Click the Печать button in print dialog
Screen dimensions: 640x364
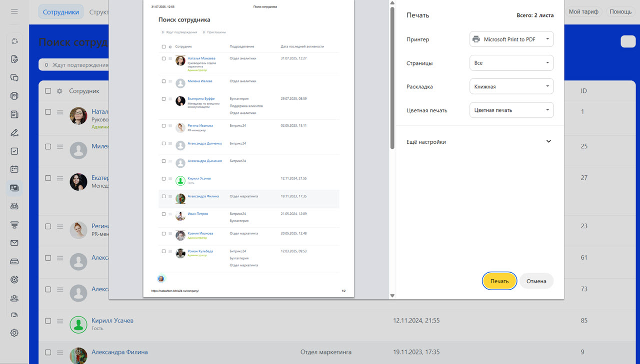pyautogui.click(x=499, y=281)
